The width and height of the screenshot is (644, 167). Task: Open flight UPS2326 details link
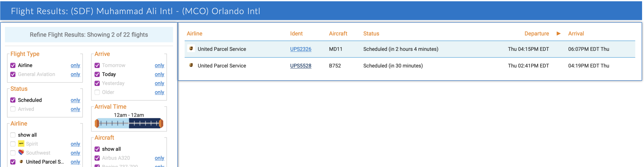[300, 49]
